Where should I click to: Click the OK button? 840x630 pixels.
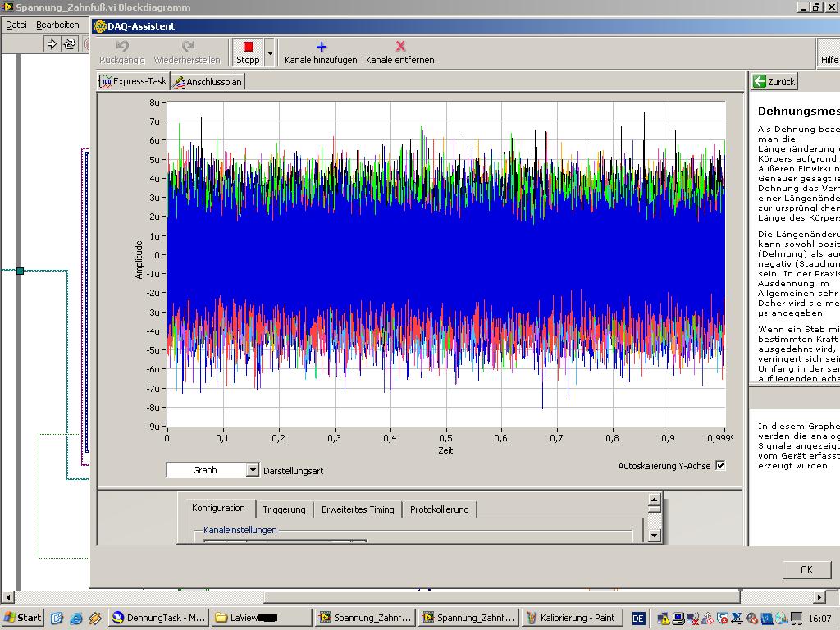coord(806,569)
